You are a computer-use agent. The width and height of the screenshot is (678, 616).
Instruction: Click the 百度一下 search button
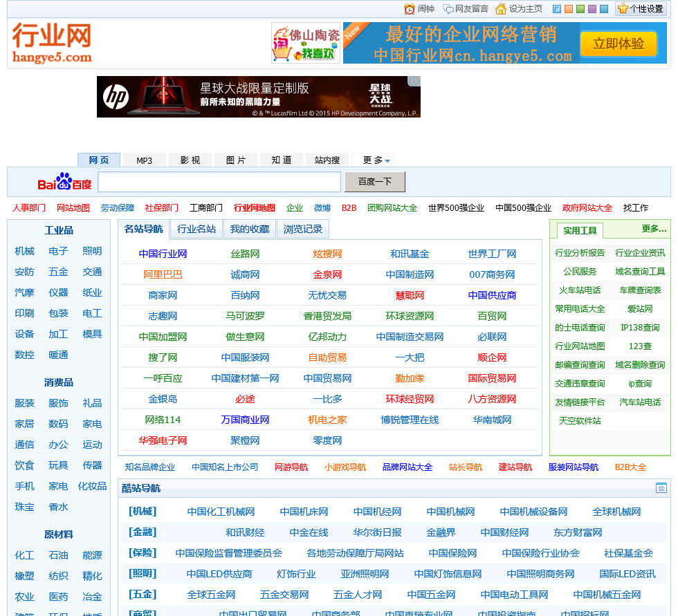click(x=375, y=182)
